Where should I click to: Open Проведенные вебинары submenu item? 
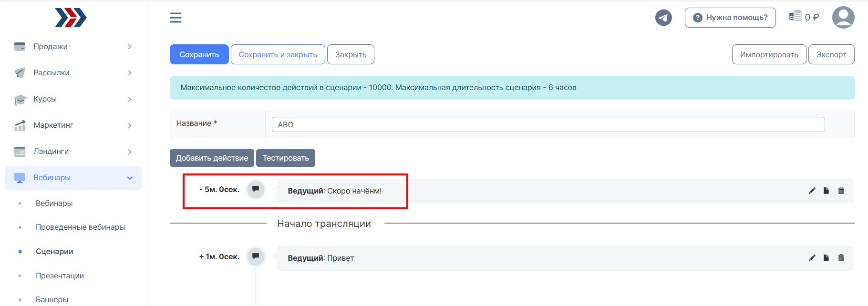80,227
